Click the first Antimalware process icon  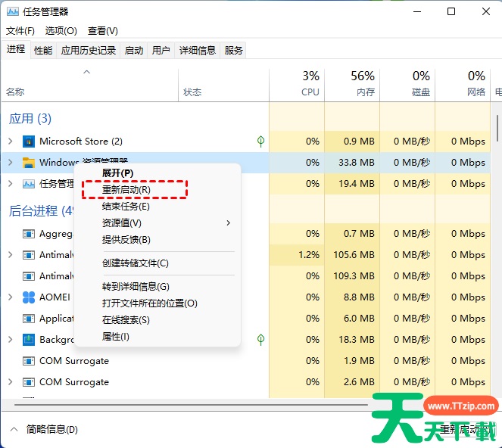click(29, 255)
